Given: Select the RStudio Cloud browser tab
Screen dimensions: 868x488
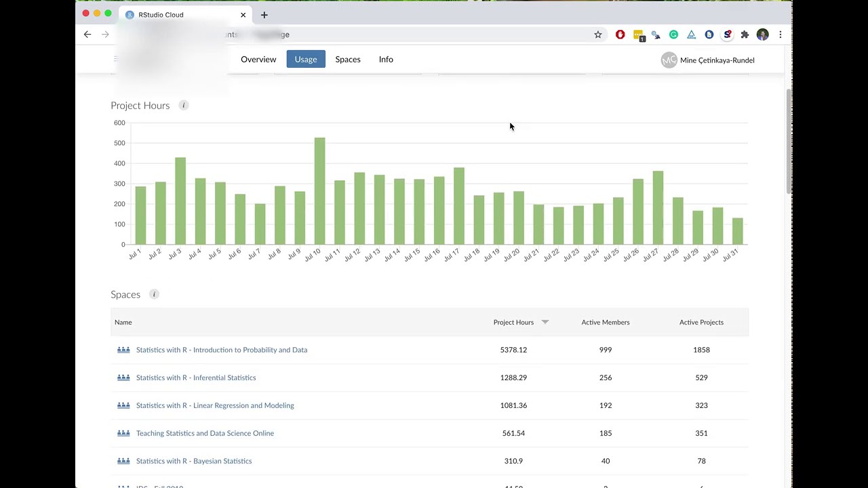Looking at the screenshot, I should 185,15.
